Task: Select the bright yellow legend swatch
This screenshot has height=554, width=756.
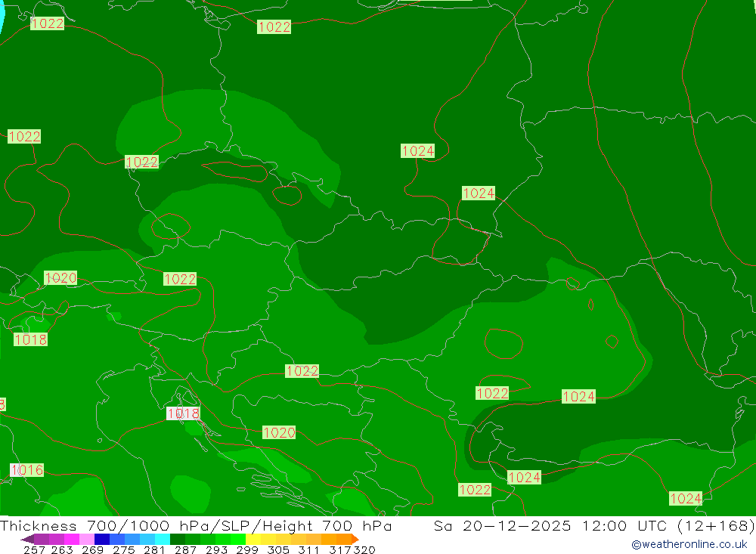Action: pos(253,539)
